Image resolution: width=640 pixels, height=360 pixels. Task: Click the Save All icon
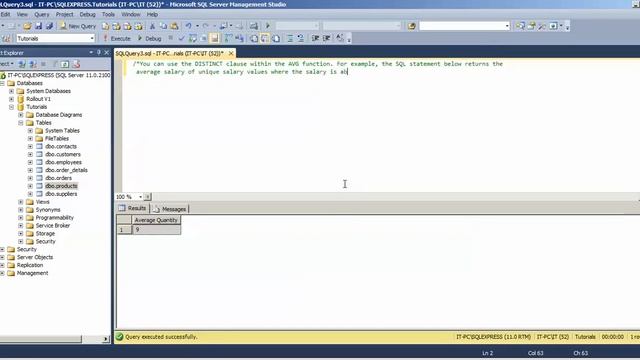(49, 26)
